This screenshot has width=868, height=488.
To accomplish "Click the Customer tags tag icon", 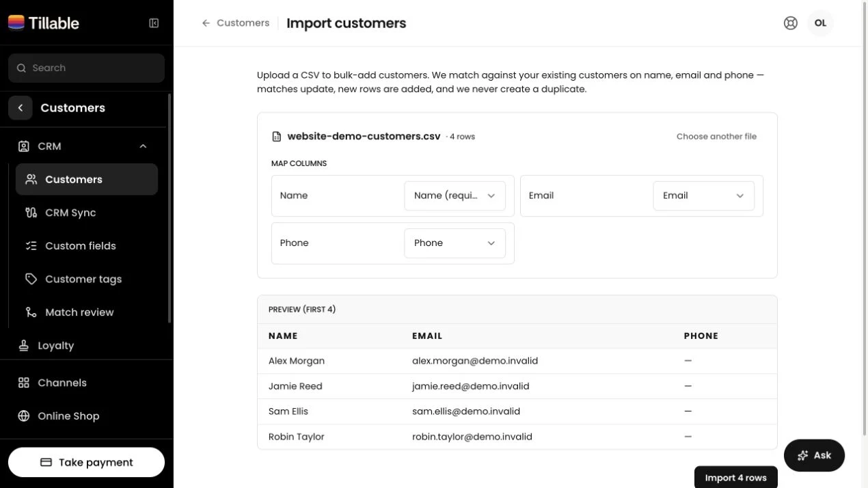I will pos(31,279).
